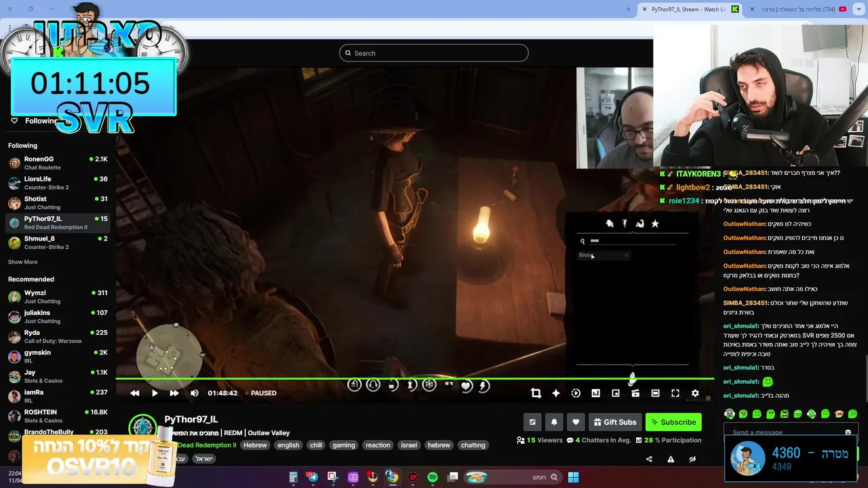868x488 pixels.
Task: Toggle channel notifications bell
Action: 554,422
